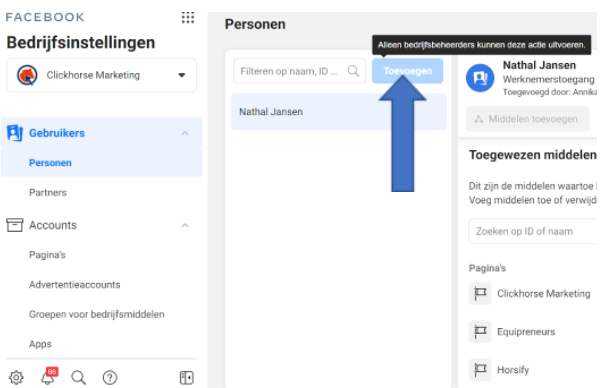607x388 pixels.
Task: Click the Zoeken op ID of naam field
Action: (533, 231)
